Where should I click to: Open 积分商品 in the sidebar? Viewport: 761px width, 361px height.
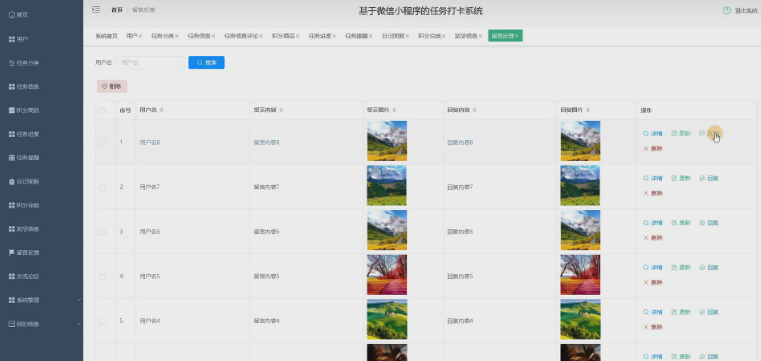coord(24,110)
